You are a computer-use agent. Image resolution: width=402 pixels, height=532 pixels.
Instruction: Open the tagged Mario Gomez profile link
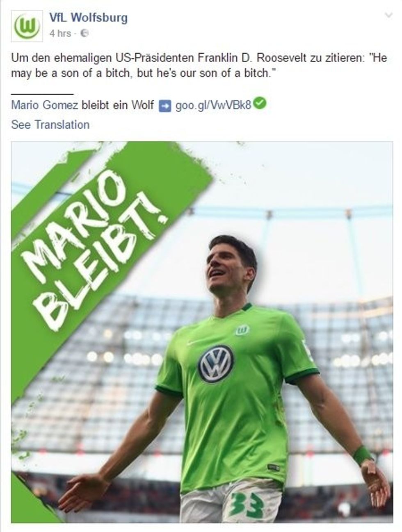click(45, 105)
